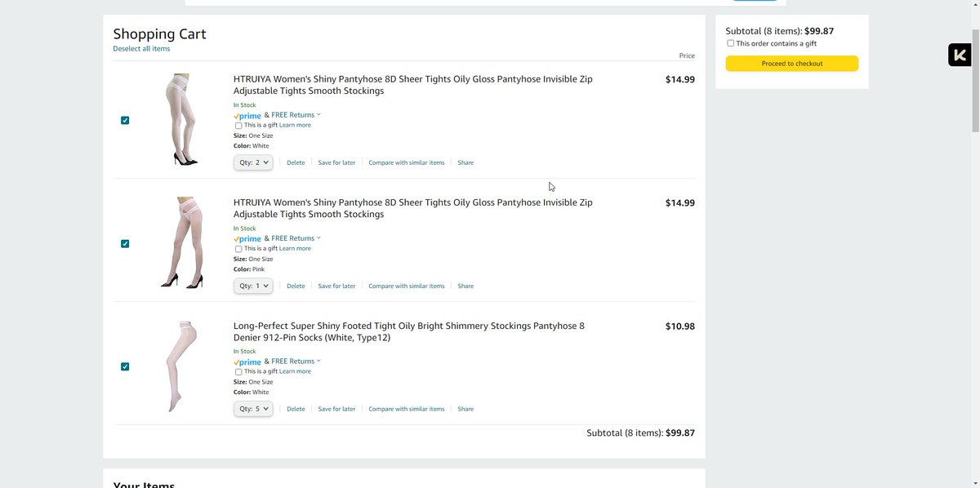This screenshot has height=488, width=980.
Task: Open the Pink HTRUIYA pantyhose product image
Action: click(181, 242)
